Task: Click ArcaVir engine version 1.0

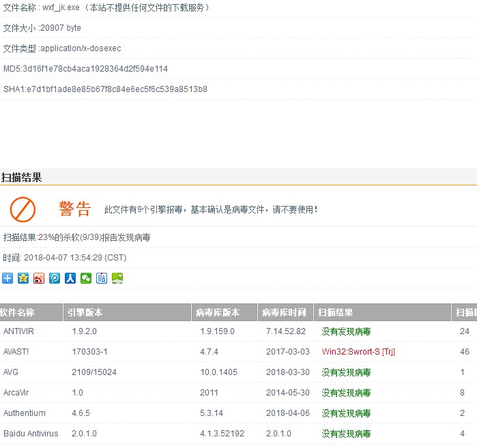Action: pyautogui.click(x=77, y=392)
